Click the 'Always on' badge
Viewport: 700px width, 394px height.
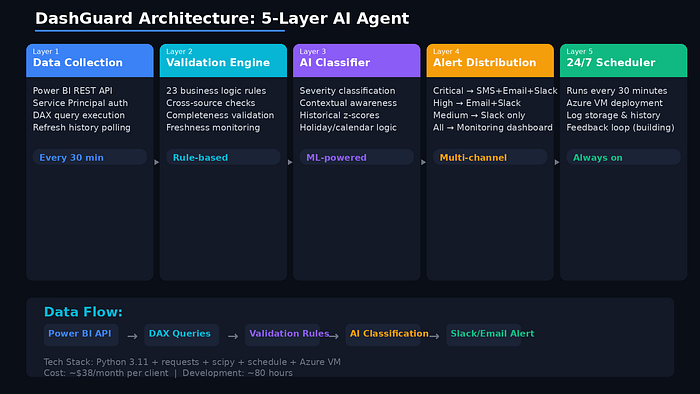(624, 158)
